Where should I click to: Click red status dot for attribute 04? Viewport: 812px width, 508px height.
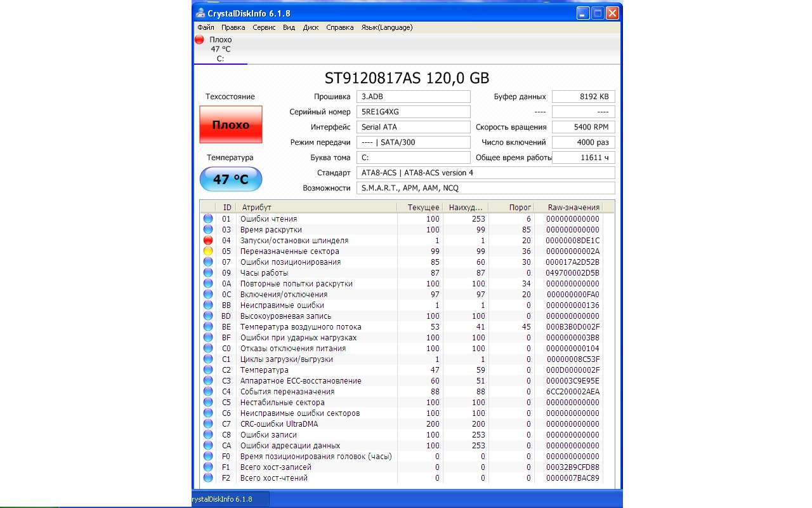208,241
